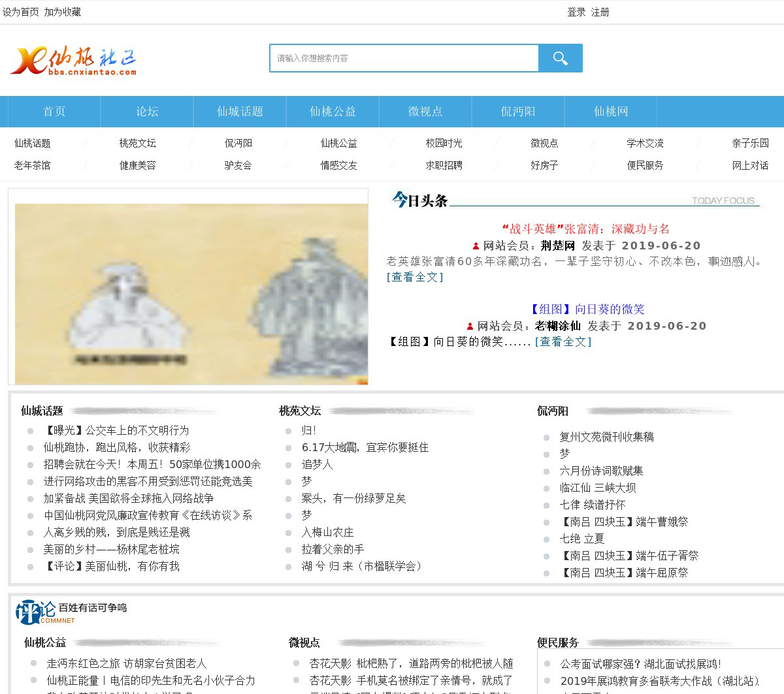Click 查看全文 under 向日葵 article
The width and height of the screenshot is (784, 694).
[563, 342]
